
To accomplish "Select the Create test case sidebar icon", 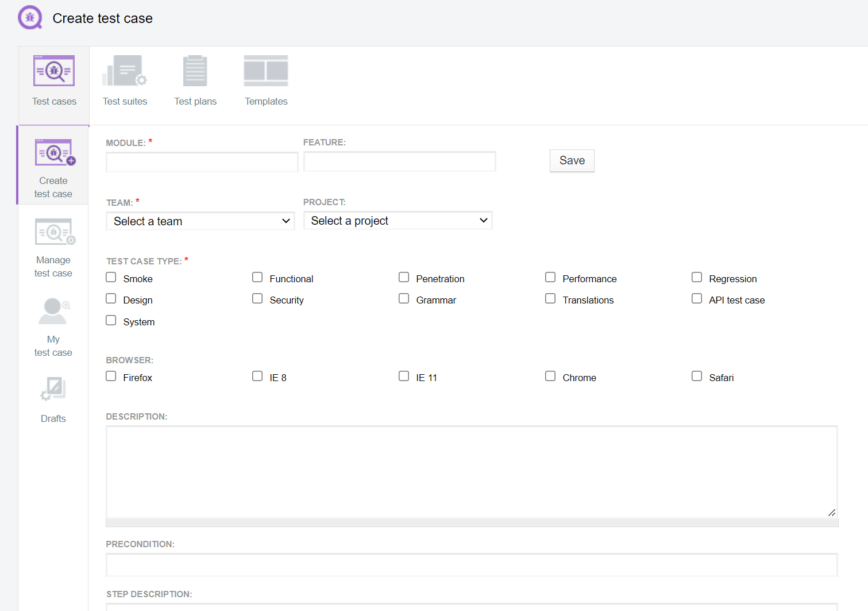I will pyautogui.click(x=55, y=153).
